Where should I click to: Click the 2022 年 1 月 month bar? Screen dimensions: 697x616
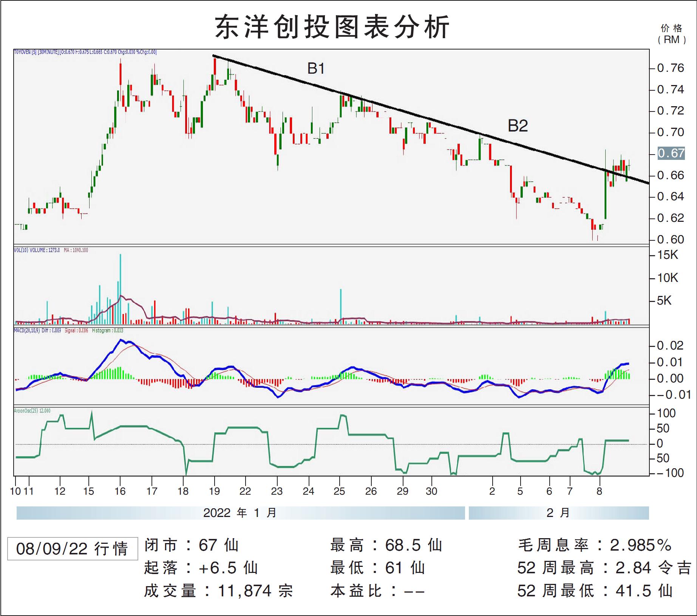[241, 513]
